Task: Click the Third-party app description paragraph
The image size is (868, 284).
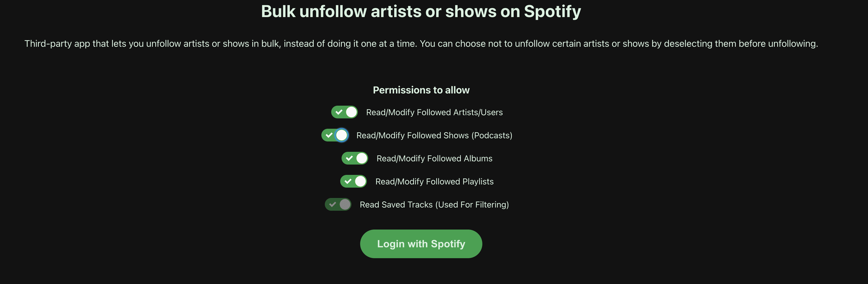Action: pos(421,44)
